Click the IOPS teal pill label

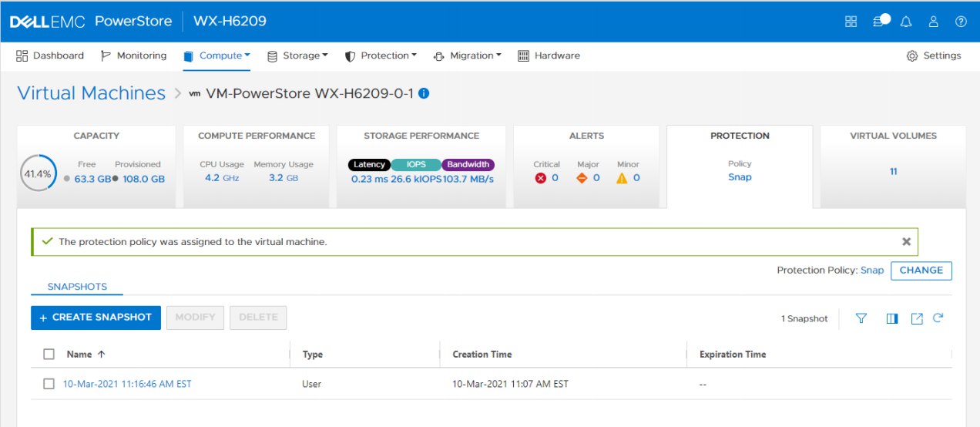(416, 165)
